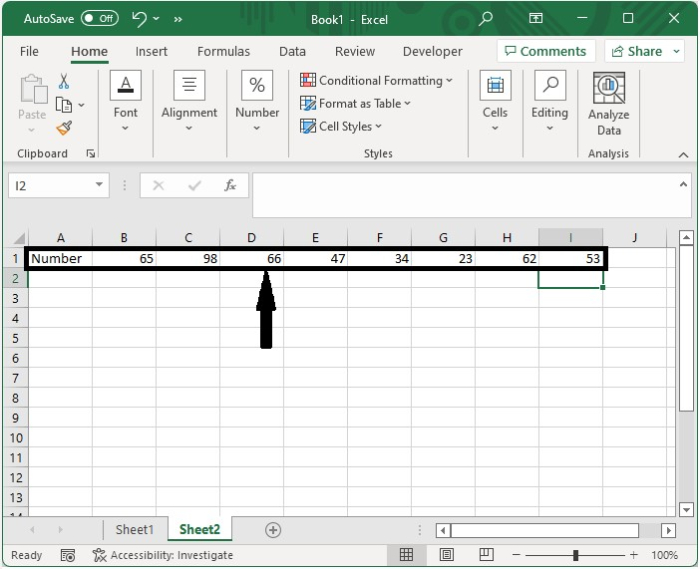700x569 pixels.
Task: Open the Clipboard dialog launcher
Action: [91, 154]
